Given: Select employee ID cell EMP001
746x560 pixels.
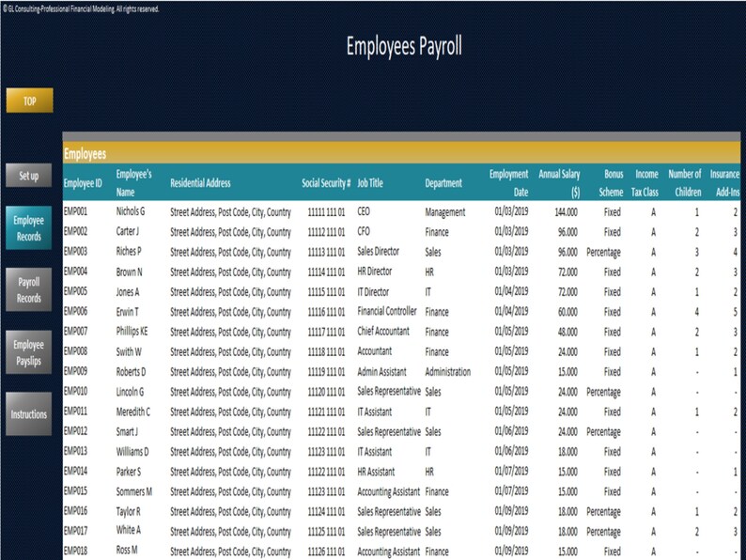Looking at the screenshot, I should (x=76, y=211).
